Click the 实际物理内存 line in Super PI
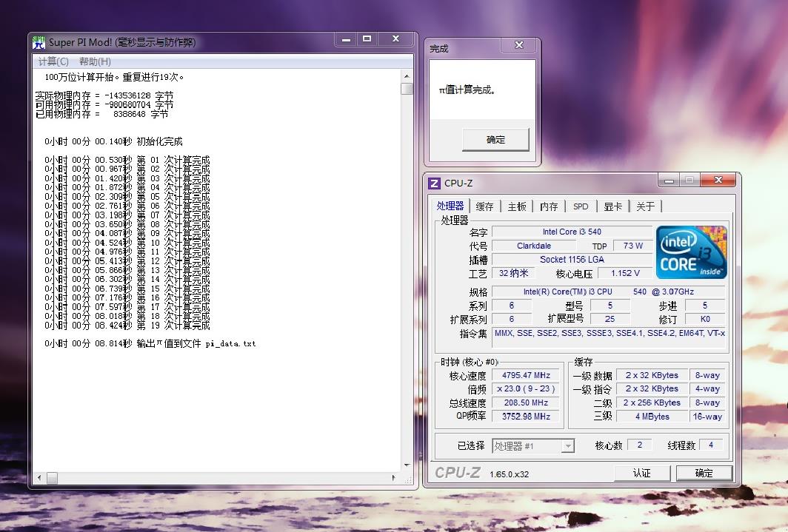Screen dimensions: 788x532 pos(104,95)
